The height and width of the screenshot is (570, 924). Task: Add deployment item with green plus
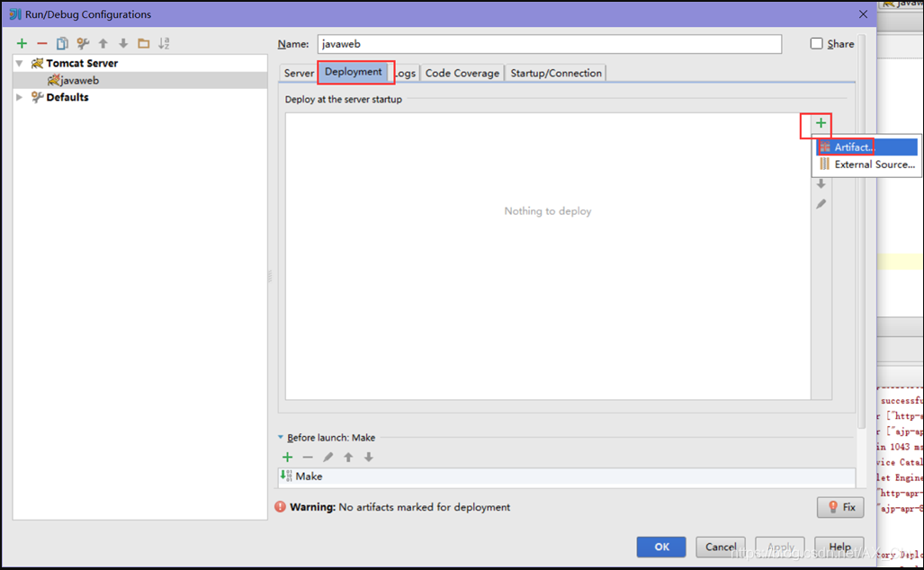[x=821, y=123]
